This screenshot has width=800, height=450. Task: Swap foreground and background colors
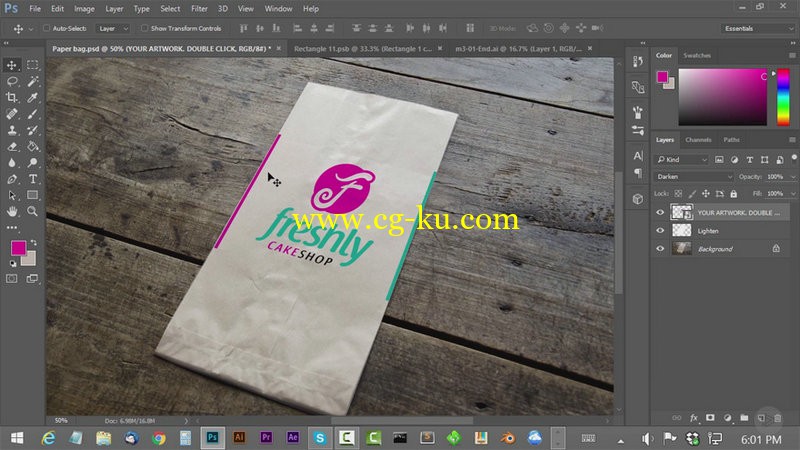click(34, 242)
